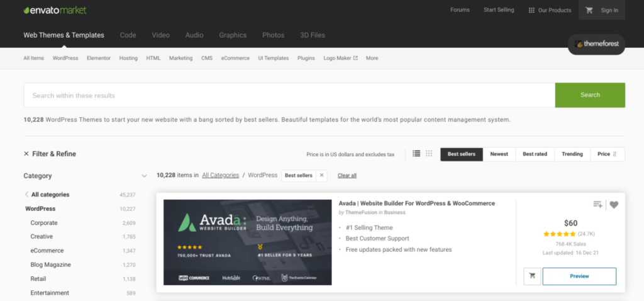
Task: Open the More submenu
Action: (372, 58)
